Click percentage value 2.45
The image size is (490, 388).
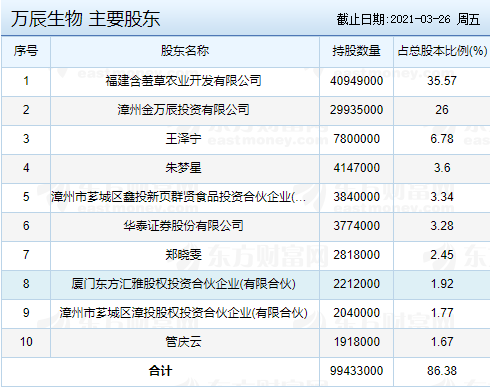pos(442,255)
